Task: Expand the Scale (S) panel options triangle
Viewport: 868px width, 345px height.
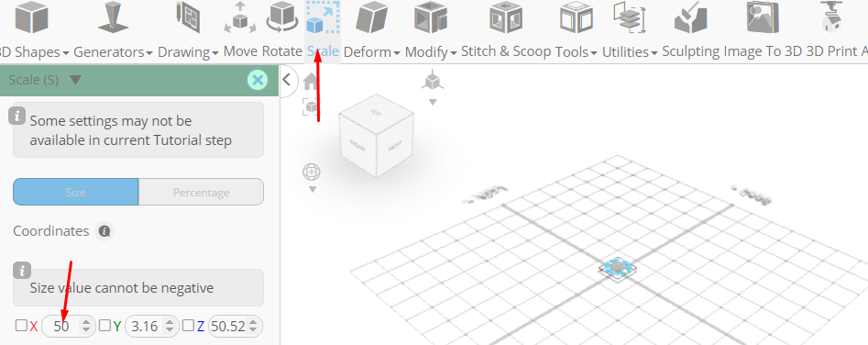Action: pyautogui.click(x=76, y=81)
